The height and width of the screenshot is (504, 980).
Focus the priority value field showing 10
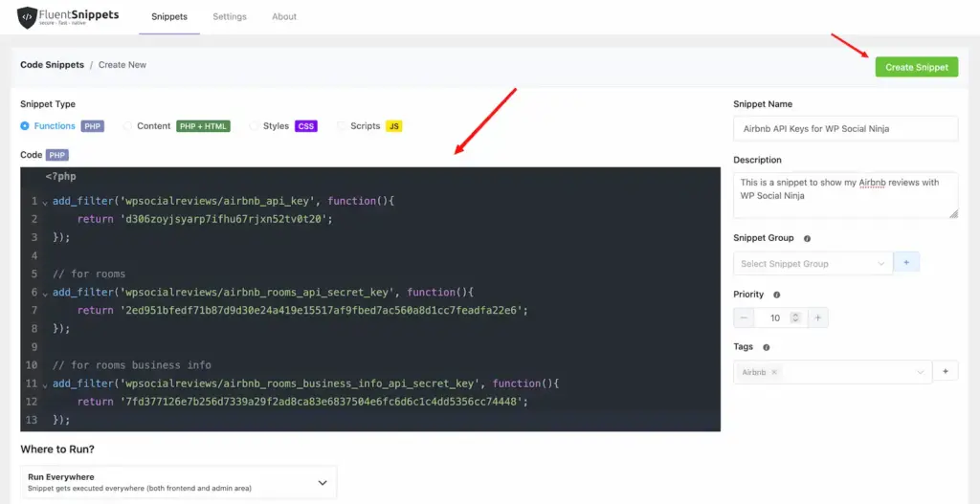775,318
